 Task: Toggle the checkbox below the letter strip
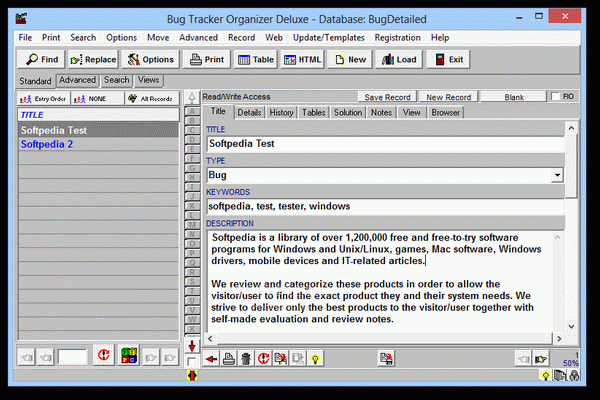(x=191, y=362)
